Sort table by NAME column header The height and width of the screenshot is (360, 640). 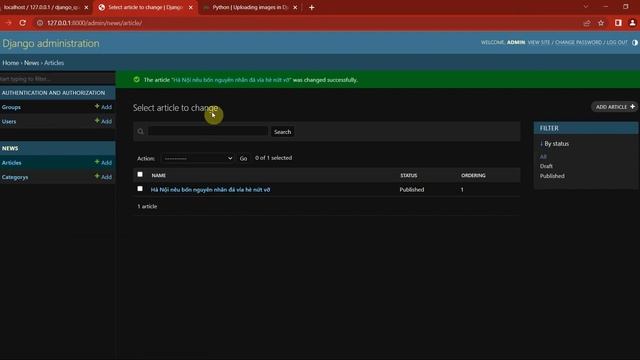[x=158, y=176]
